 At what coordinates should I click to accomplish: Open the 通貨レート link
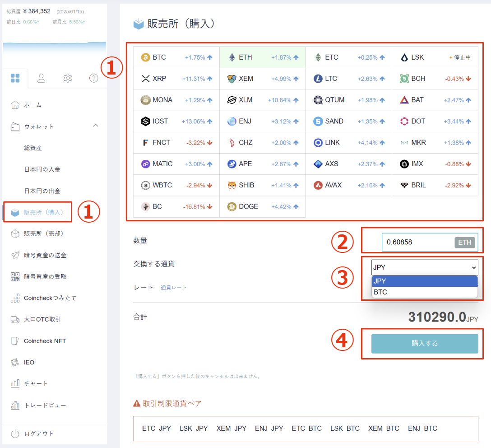pos(173,288)
